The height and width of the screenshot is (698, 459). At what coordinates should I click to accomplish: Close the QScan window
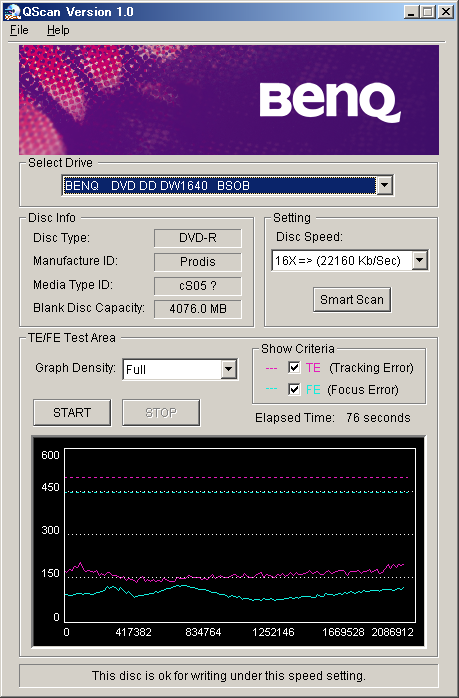[445, 12]
